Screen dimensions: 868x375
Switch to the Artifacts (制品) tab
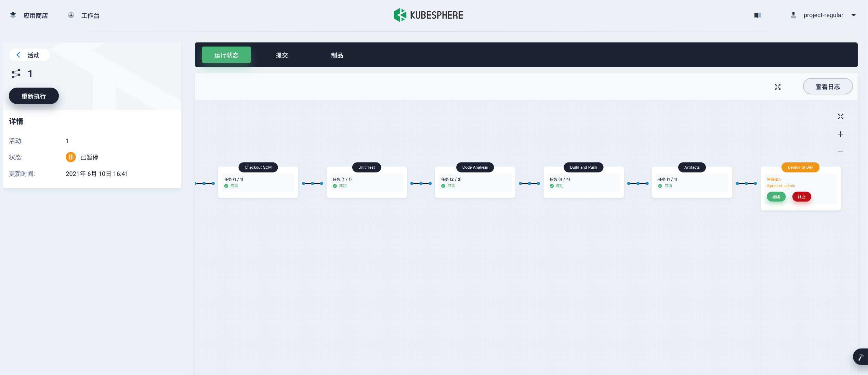[337, 55]
